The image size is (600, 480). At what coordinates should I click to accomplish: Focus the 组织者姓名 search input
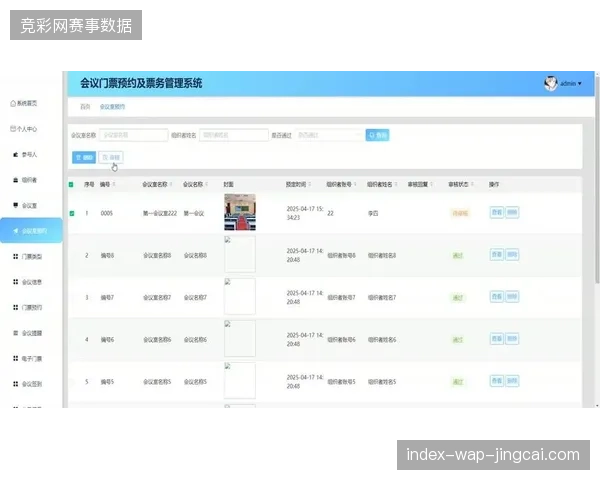(x=234, y=135)
